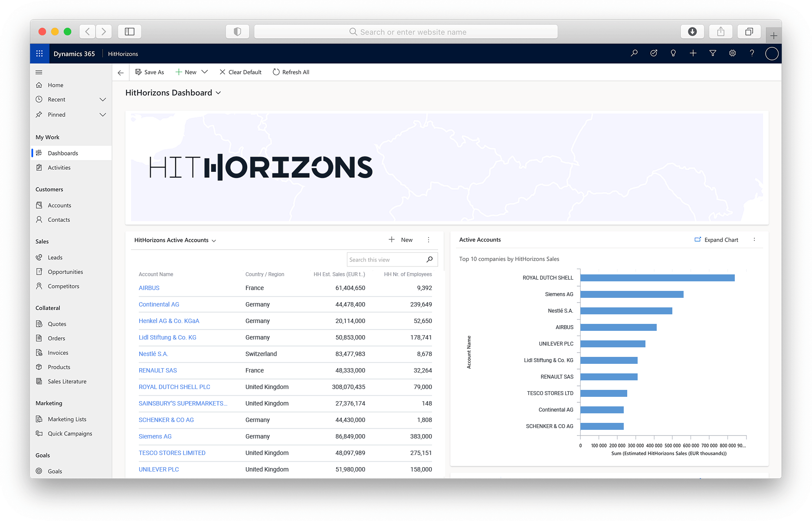Click the plus quick create icon in header
The image size is (812, 521).
[x=693, y=53]
